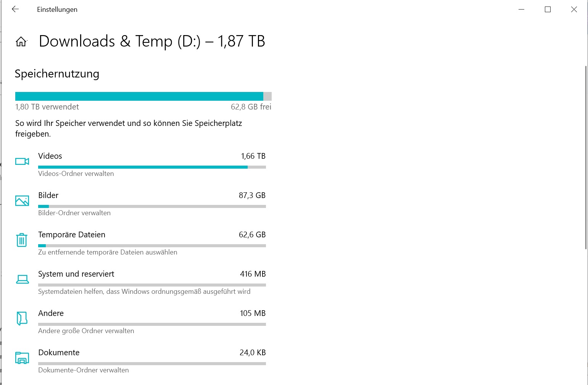Click the Videos camera icon
This screenshot has width=588, height=385.
pos(22,161)
